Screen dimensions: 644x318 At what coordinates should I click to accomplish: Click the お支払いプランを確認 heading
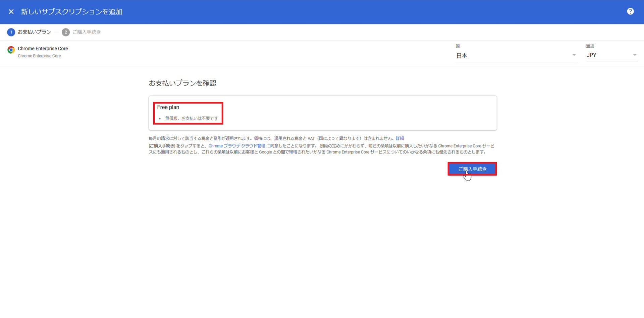[x=182, y=83]
